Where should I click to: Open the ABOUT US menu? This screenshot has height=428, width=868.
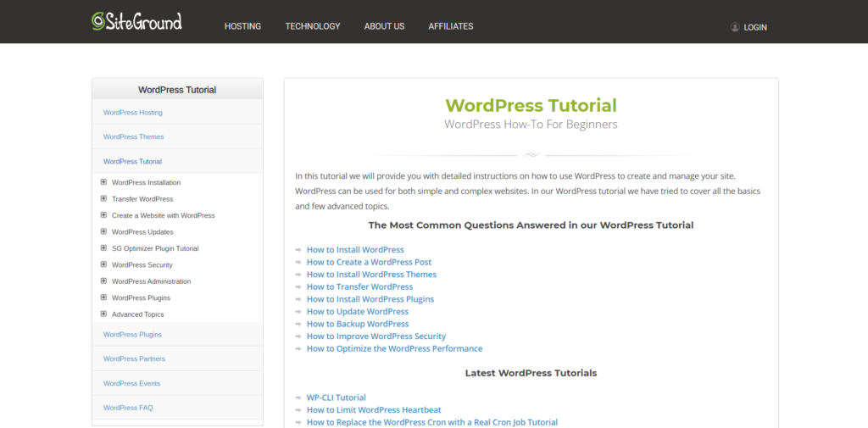384,26
